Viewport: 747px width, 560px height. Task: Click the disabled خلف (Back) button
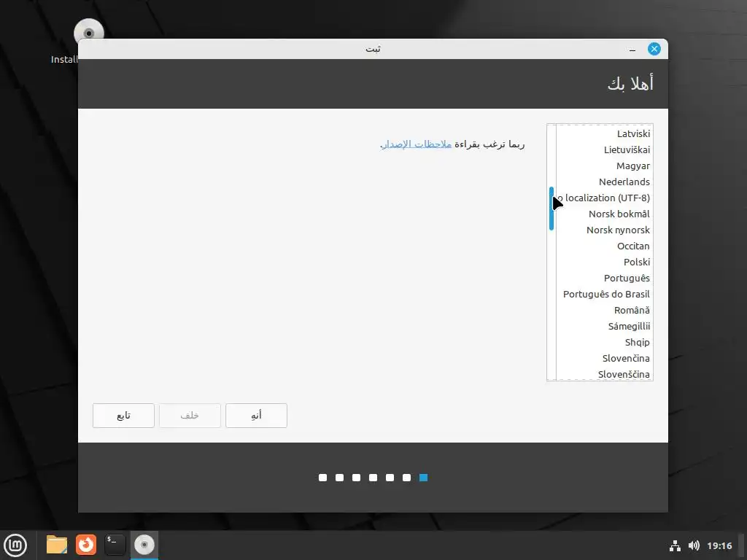(190, 416)
